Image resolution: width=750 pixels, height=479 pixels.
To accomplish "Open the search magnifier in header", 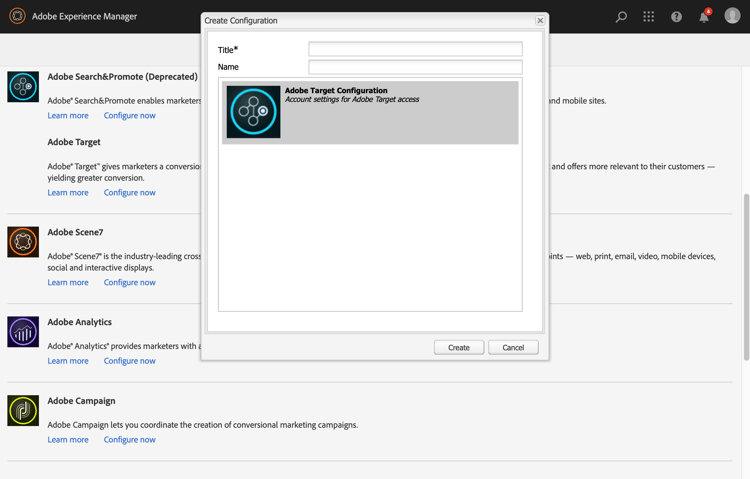I will pos(621,17).
